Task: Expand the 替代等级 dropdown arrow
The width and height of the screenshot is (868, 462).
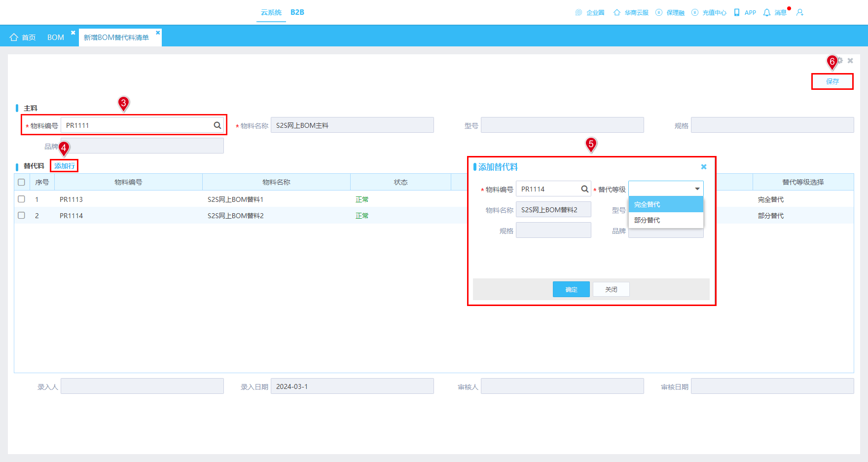Action: click(697, 189)
